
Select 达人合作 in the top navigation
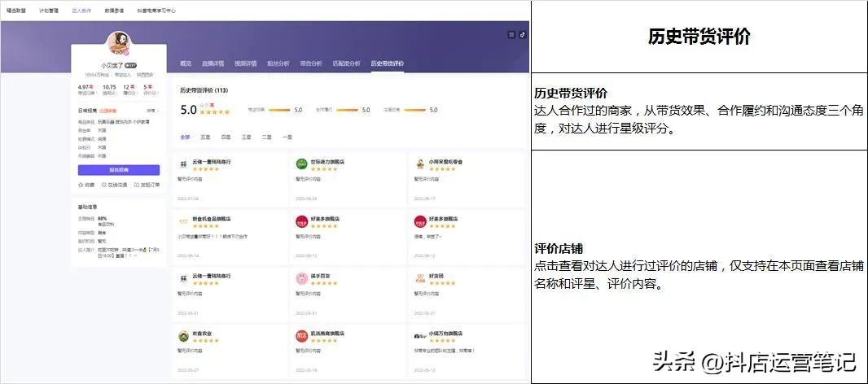[x=81, y=11]
